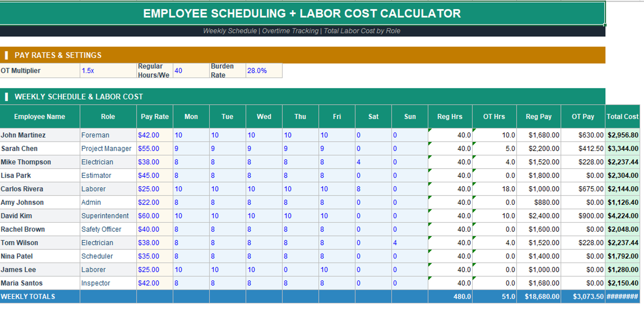Click Nina Patel's Scheduler role cell
Viewport: 644px width, 309px height.
tap(108, 256)
